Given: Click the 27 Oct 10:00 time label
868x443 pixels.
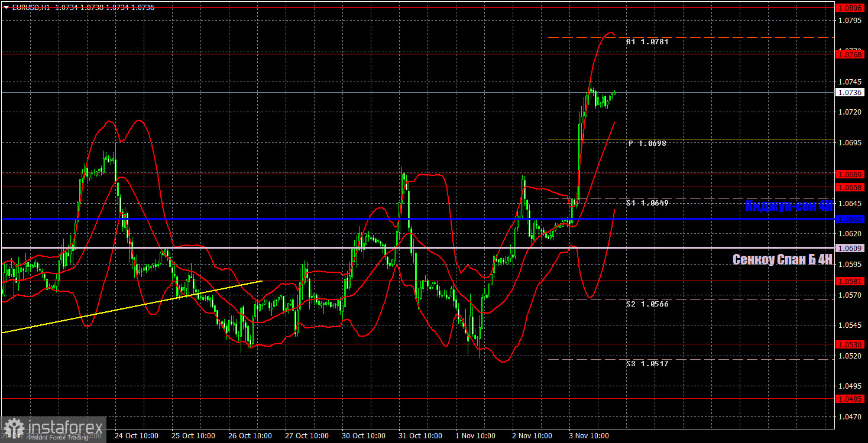Looking at the screenshot, I should pos(307,436).
